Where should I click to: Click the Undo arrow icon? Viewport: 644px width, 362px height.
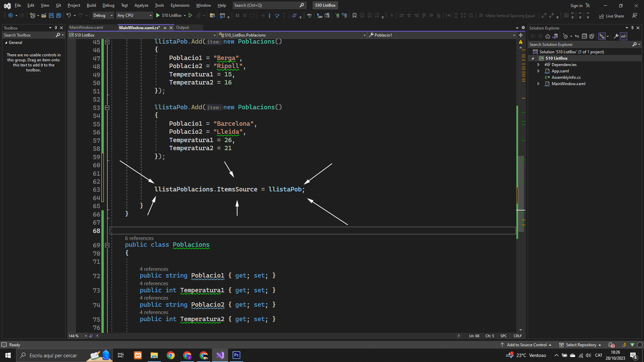click(68, 15)
